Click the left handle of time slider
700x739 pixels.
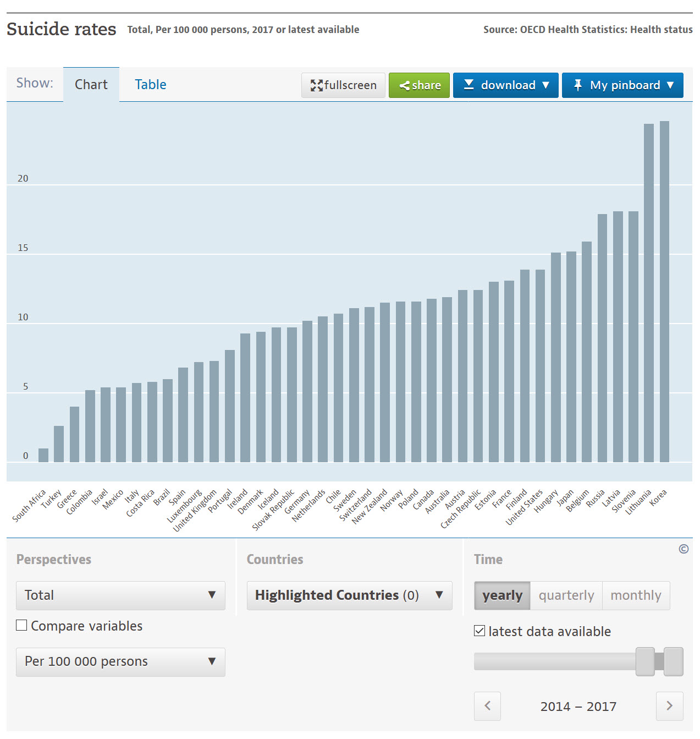pyautogui.click(x=645, y=661)
